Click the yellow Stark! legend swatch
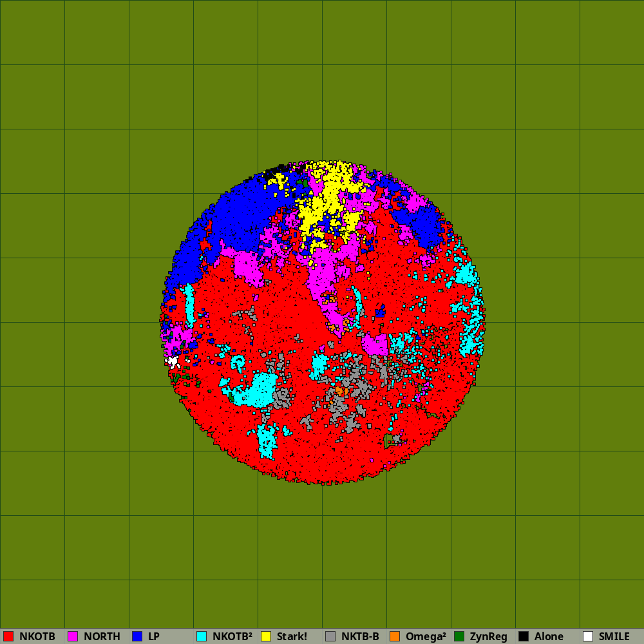 (266, 636)
